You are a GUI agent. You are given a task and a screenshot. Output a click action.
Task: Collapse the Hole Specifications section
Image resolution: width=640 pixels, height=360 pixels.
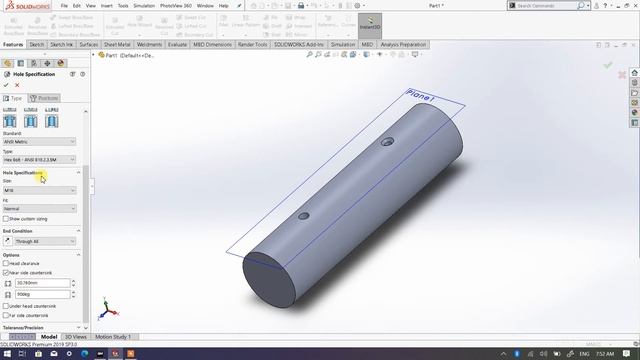pos(78,173)
